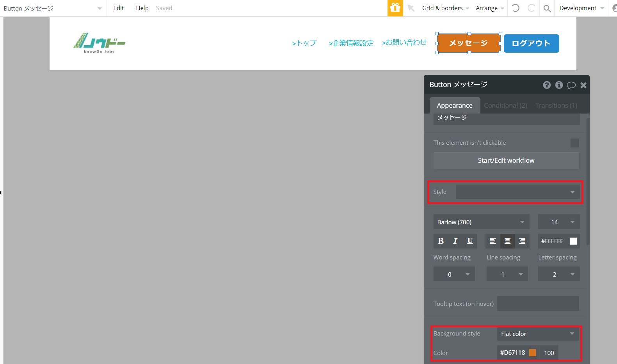Image resolution: width=617 pixels, height=364 pixels.
Task: Expand the Grid & borders menu
Action: tap(445, 8)
